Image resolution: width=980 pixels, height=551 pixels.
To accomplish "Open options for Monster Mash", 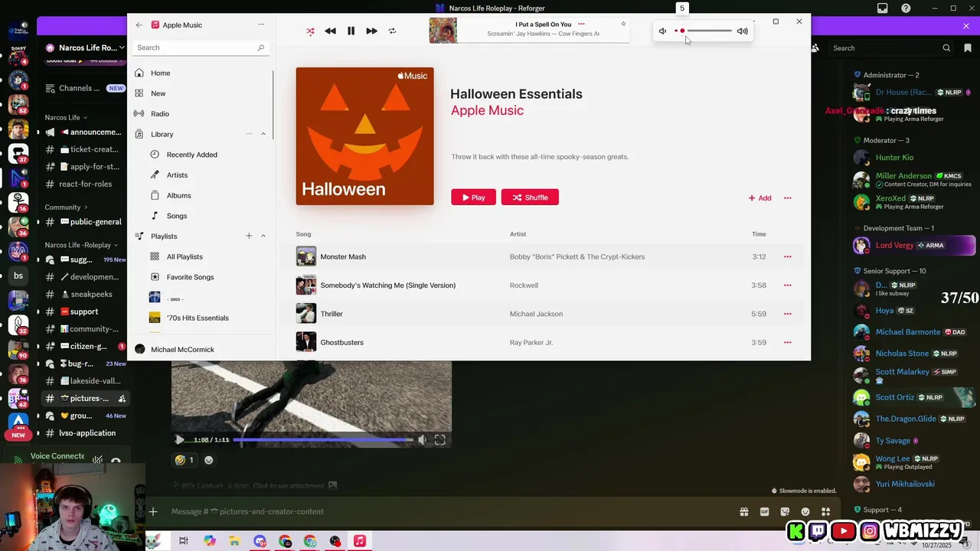I will click(x=787, y=256).
